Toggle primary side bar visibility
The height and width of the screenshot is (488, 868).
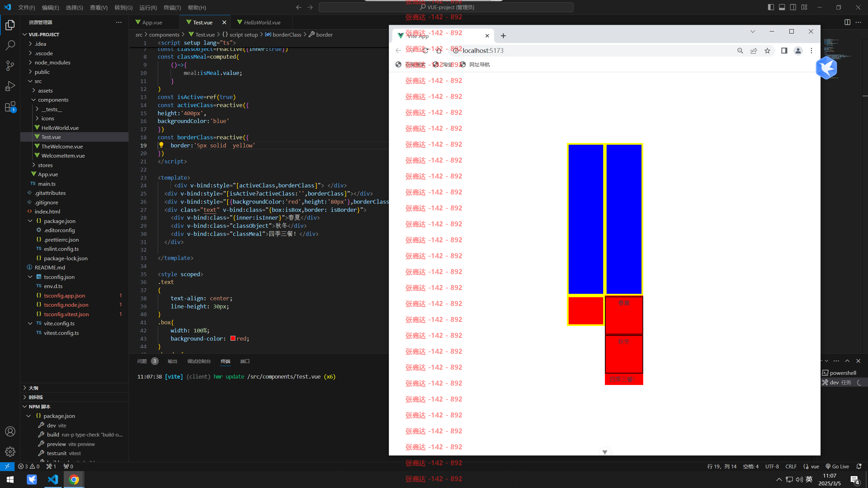pos(771,7)
